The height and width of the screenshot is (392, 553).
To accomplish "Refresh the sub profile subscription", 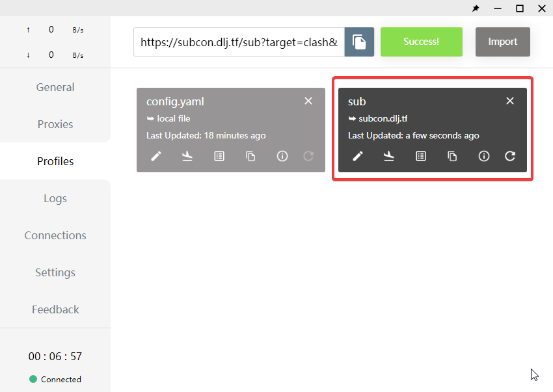I will [510, 156].
